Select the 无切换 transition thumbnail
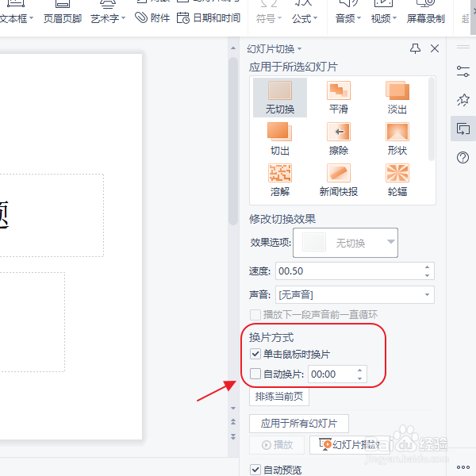 pos(279,97)
